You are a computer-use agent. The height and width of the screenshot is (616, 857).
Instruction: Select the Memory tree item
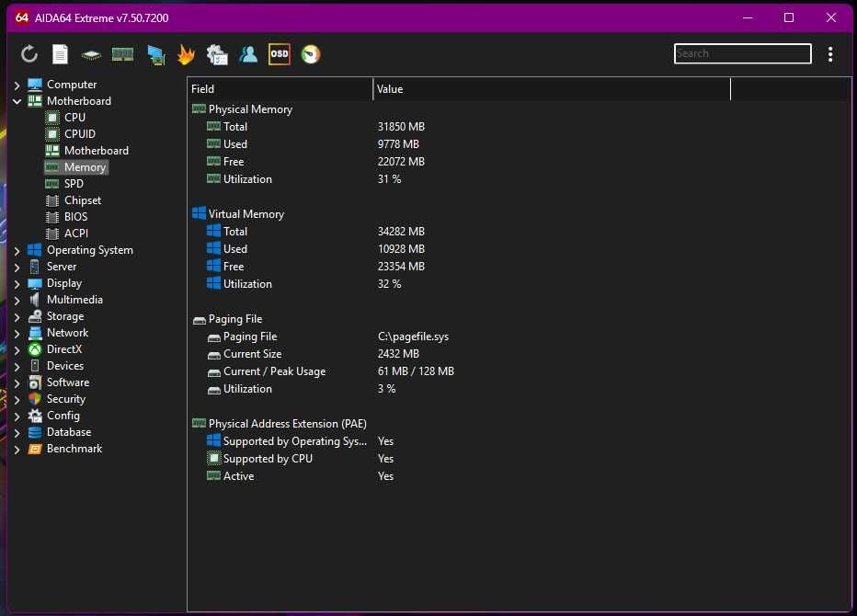tap(85, 167)
